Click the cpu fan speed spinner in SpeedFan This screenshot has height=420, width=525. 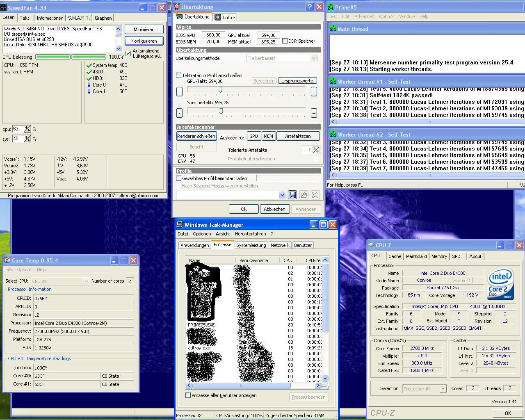coord(27,129)
